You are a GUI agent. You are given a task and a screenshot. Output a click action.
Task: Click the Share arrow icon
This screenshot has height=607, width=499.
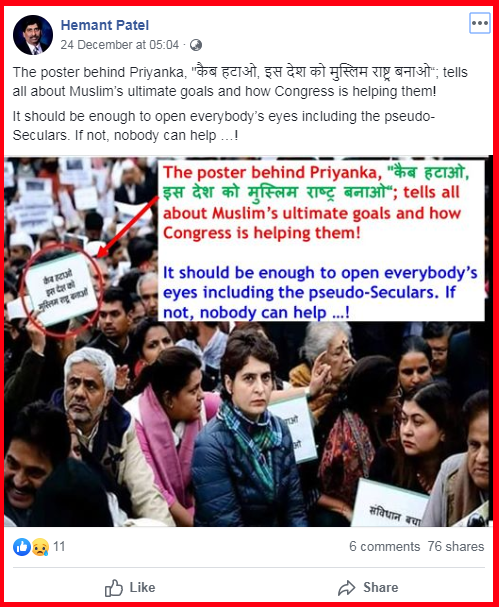346,588
